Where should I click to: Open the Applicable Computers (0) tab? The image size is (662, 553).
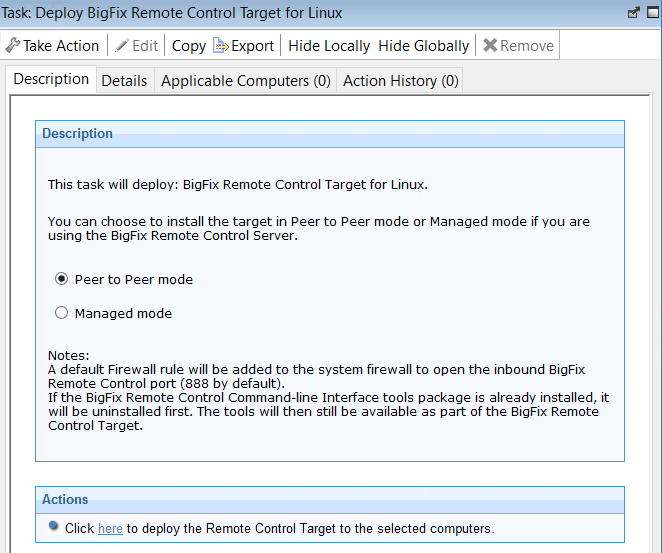click(246, 81)
